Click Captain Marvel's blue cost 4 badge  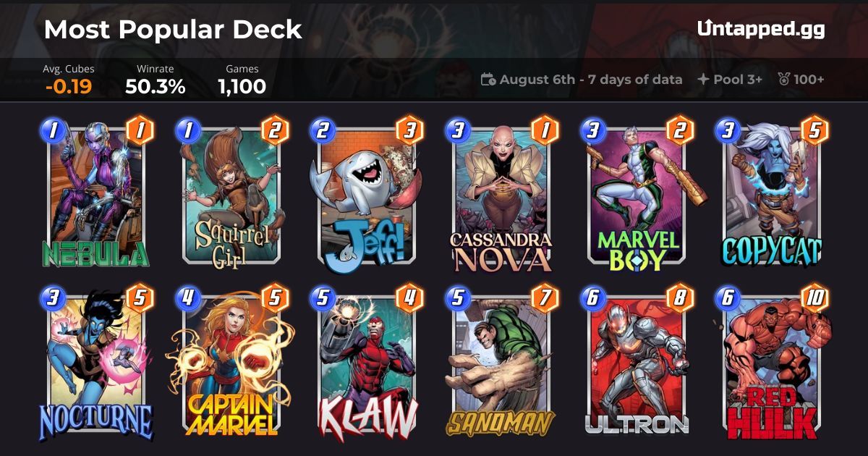[x=187, y=297]
